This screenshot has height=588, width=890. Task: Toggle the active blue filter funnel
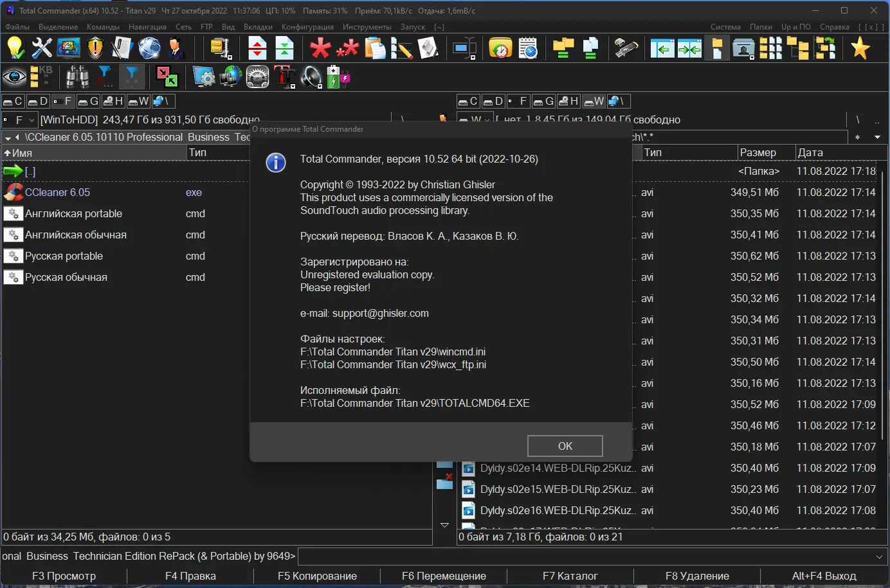click(x=132, y=77)
